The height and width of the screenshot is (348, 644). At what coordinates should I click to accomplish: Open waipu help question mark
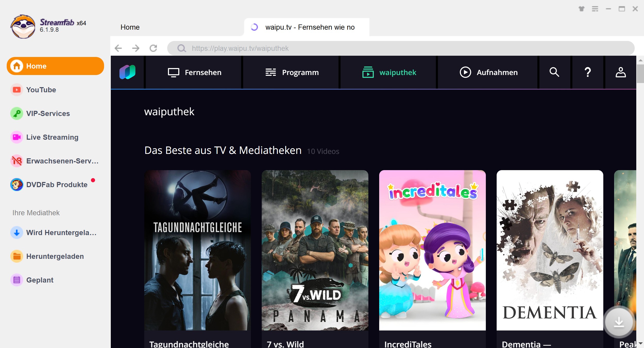(588, 72)
